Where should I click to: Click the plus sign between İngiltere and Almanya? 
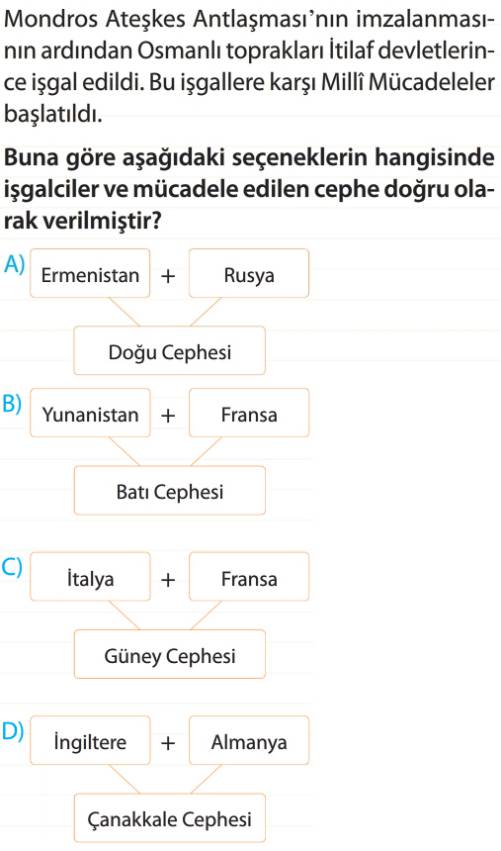click(169, 742)
